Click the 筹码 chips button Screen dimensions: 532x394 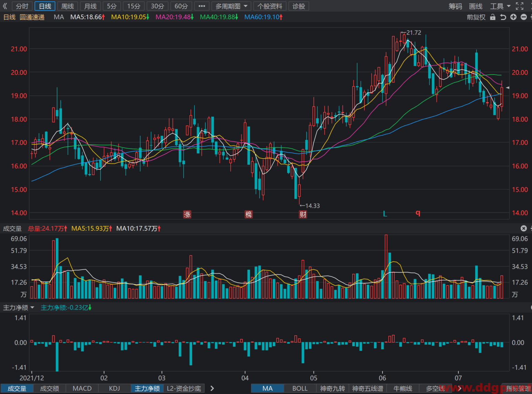[455, 6]
